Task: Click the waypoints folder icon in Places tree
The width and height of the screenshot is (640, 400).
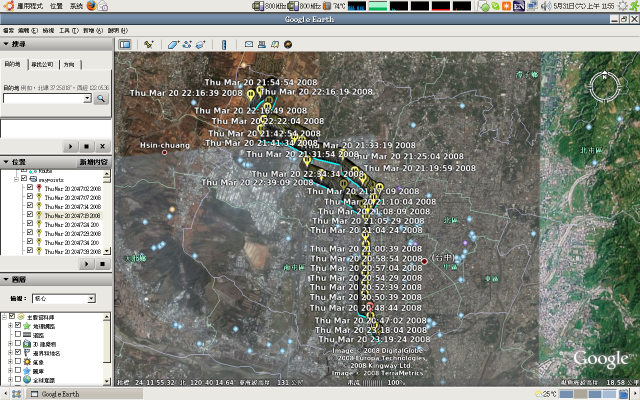Action: 33,179
